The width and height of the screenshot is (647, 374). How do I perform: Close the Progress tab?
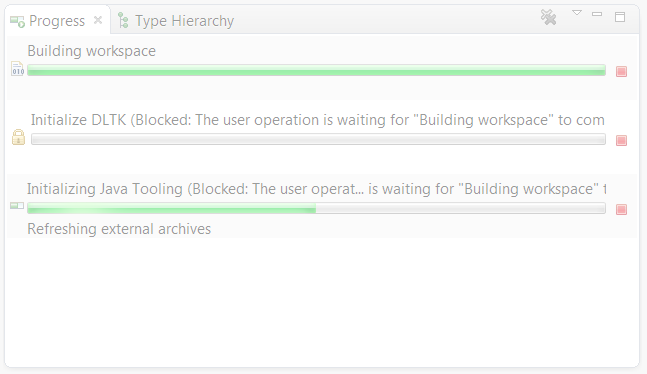click(x=98, y=20)
